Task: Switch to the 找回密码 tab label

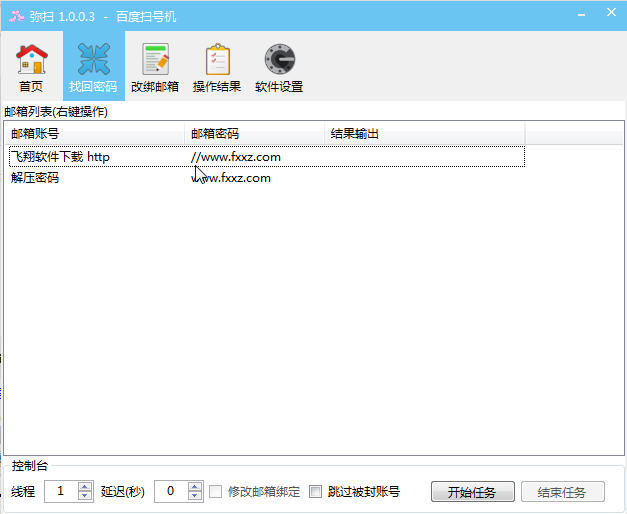Action: 93,86
